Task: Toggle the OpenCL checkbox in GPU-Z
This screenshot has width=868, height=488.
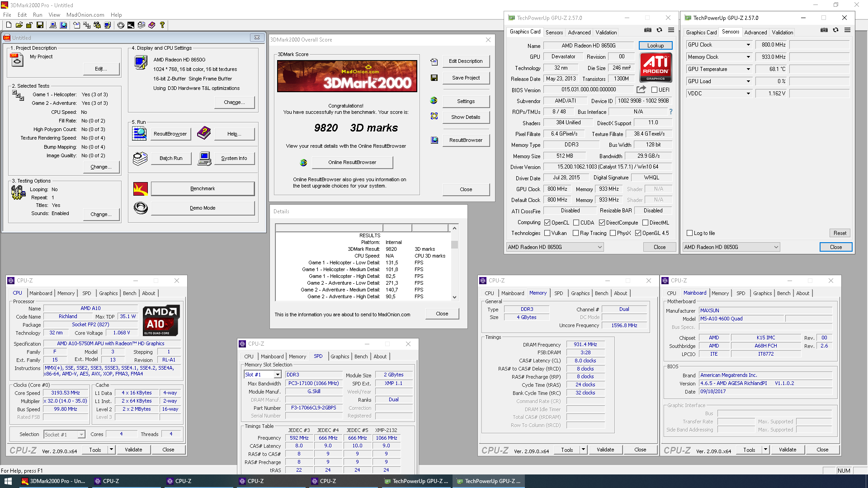Action: pos(547,223)
